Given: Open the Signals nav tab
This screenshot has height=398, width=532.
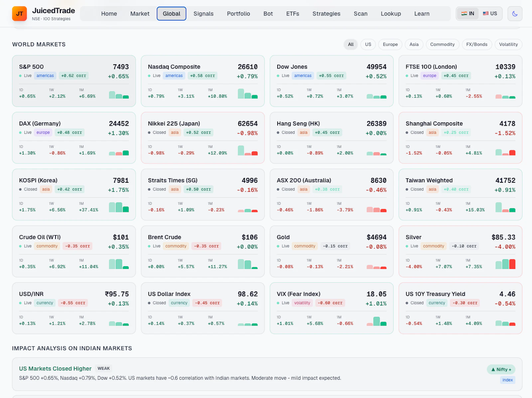Looking at the screenshot, I should pos(203,14).
